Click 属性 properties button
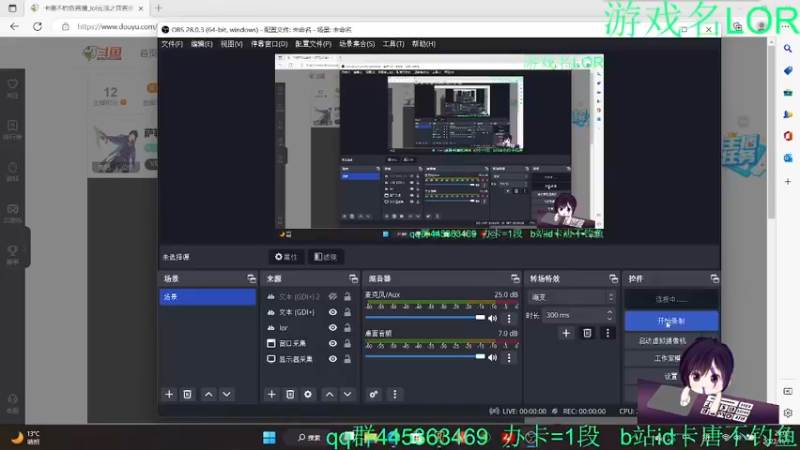This screenshot has height=450, width=800. pos(286,257)
